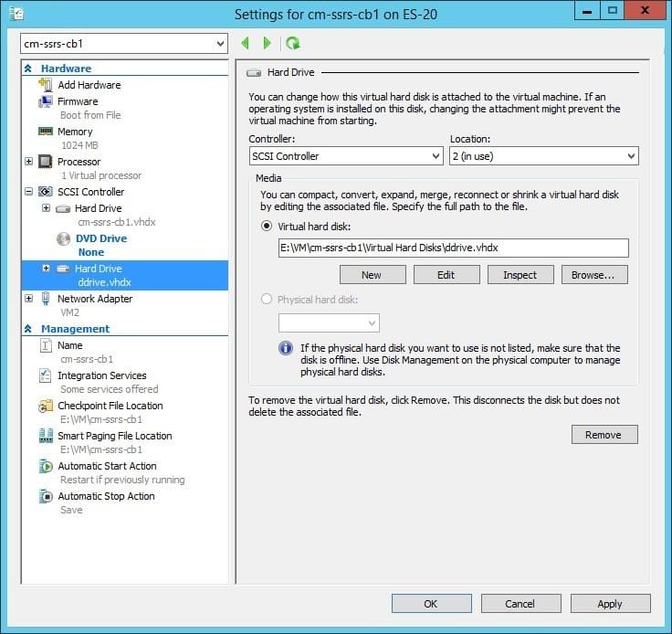Click the Name setting icon
The image size is (672, 634).
46,345
